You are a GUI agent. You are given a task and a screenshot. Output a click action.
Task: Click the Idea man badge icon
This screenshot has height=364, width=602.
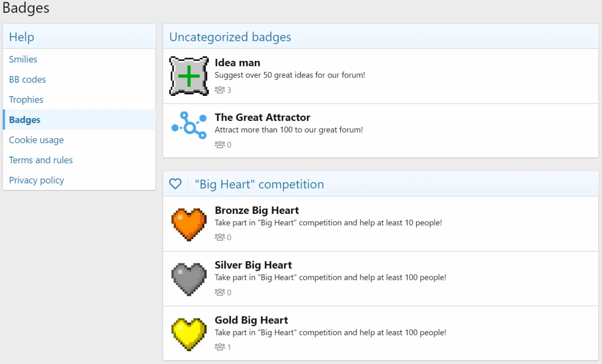[x=189, y=76]
